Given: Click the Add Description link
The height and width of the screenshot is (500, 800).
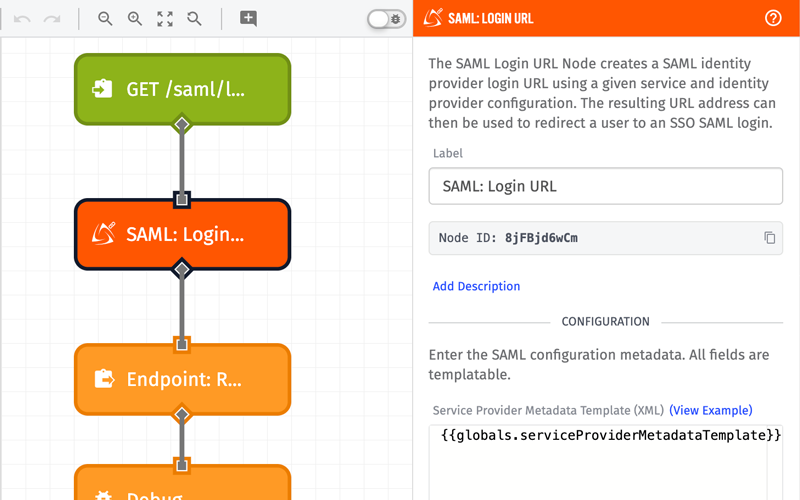Looking at the screenshot, I should [x=476, y=286].
